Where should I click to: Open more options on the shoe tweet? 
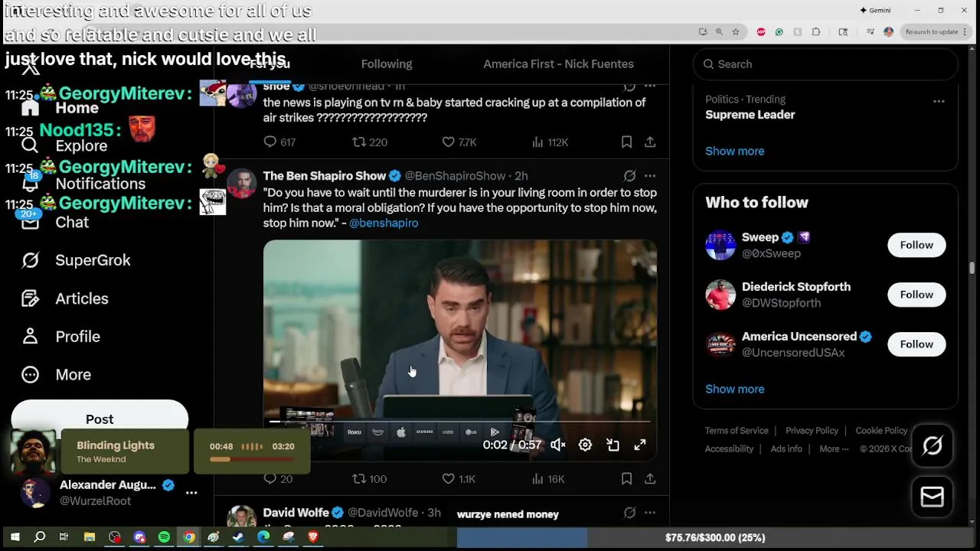[650, 86]
